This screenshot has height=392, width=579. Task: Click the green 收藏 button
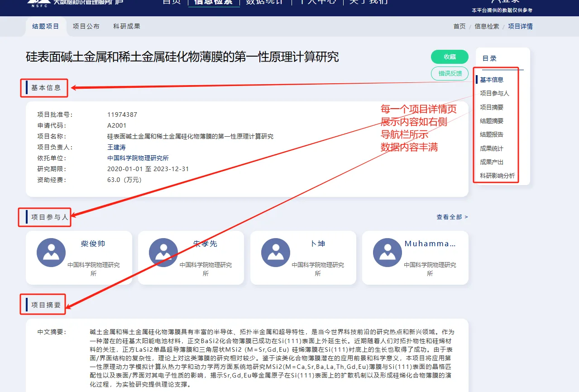coord(450,57)
